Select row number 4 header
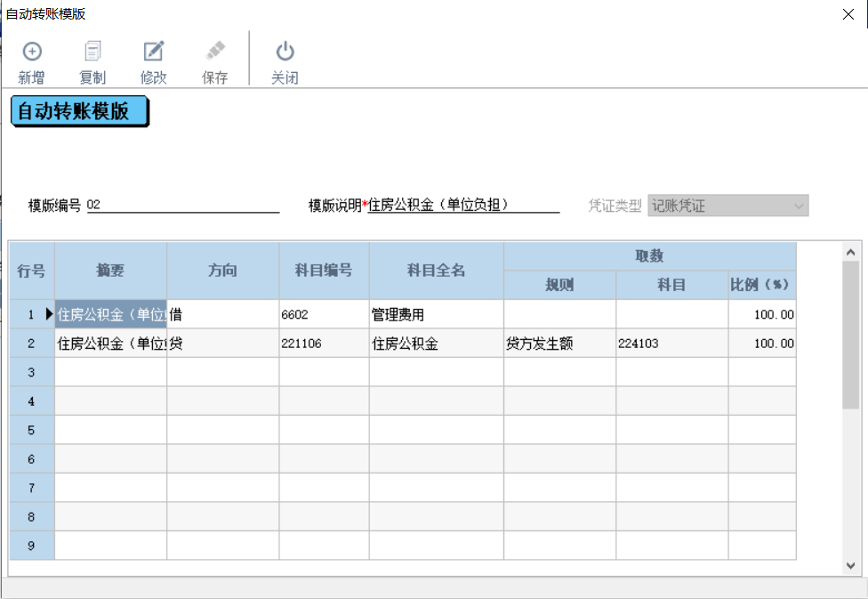868x599 pixels. tap(31, 401)
